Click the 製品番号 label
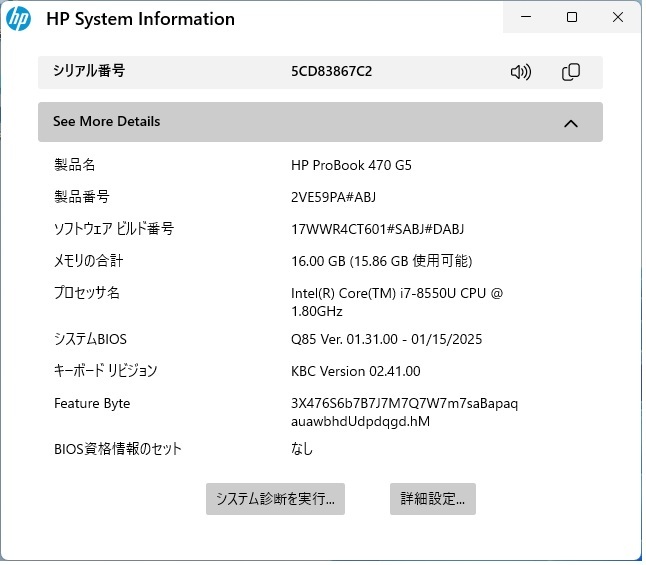 coord(82,198)
